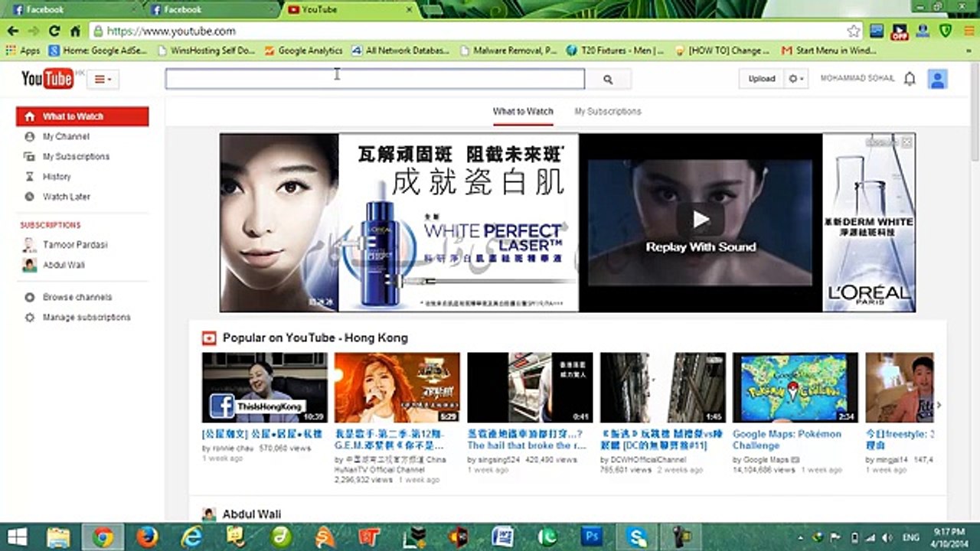
Task: Click the browser home button
Action: (75, 31)
